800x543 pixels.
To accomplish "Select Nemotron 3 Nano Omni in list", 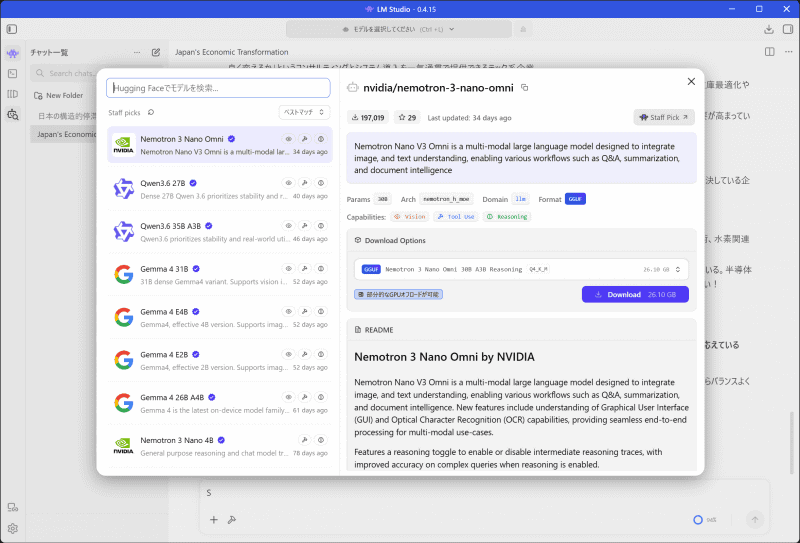I will [219, 145].
